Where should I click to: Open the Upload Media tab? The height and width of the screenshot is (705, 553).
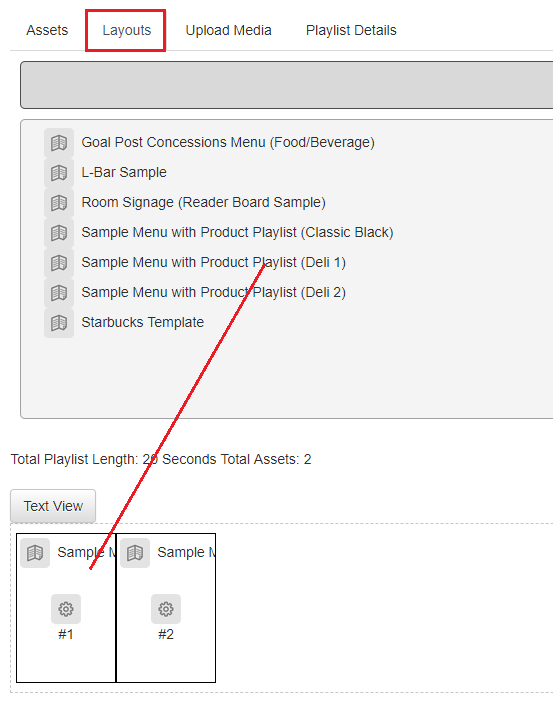[228, 30]
